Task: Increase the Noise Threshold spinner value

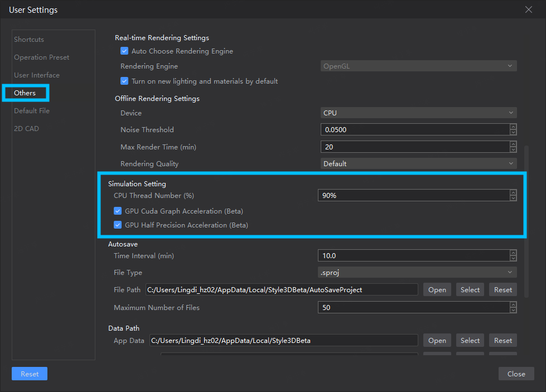Action: pyautogui.click(x=513, y=127)
